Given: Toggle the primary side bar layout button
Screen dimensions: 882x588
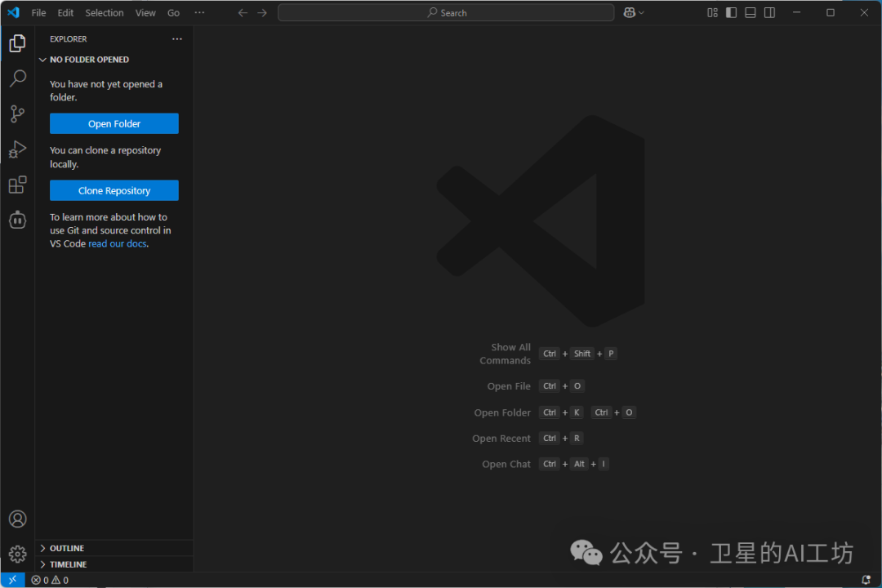Looking at the screenshot, I should [731, 12].
